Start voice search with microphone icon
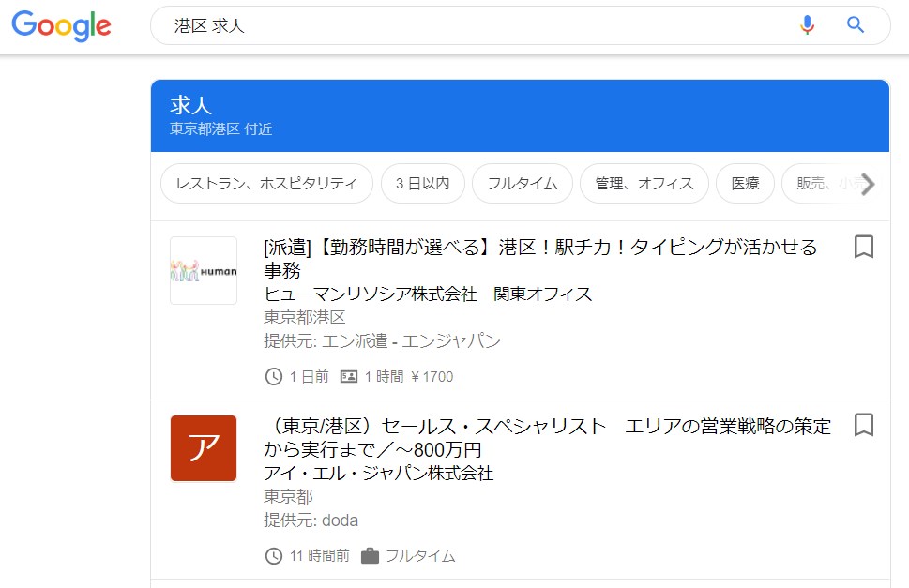Screen dimensions: 909x588 [x=807, y=25]
